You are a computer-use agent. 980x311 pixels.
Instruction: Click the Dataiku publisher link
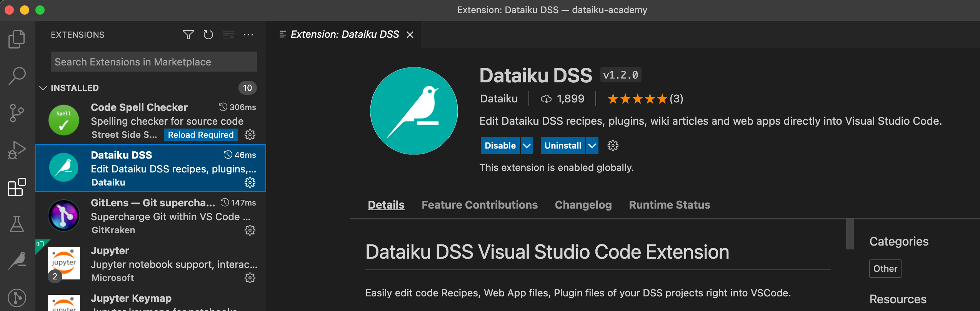(499, 99)
